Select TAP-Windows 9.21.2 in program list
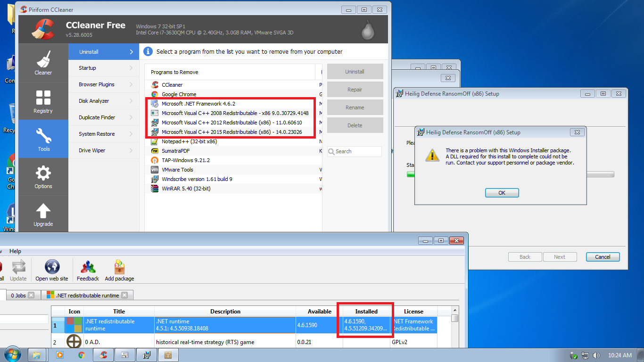 pyautogui.click(x=186, y=160)
